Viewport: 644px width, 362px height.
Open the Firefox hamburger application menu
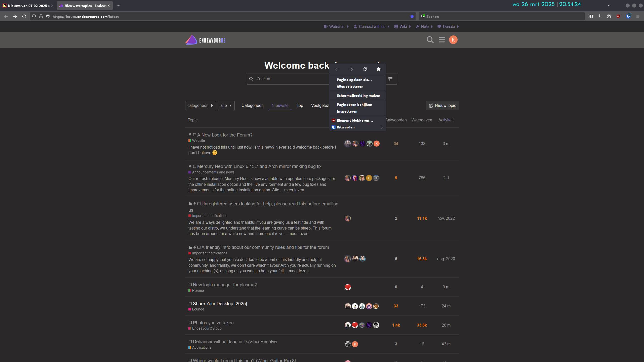coord(638,16)
